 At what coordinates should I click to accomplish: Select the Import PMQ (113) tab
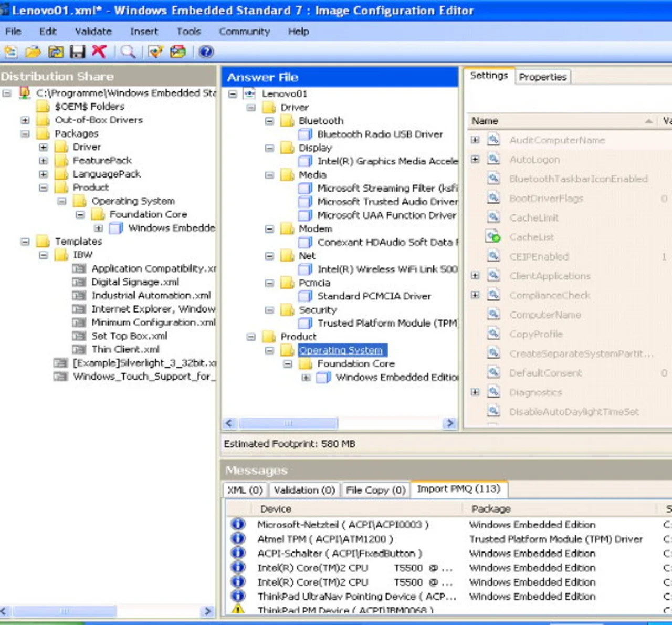(459, 489)
